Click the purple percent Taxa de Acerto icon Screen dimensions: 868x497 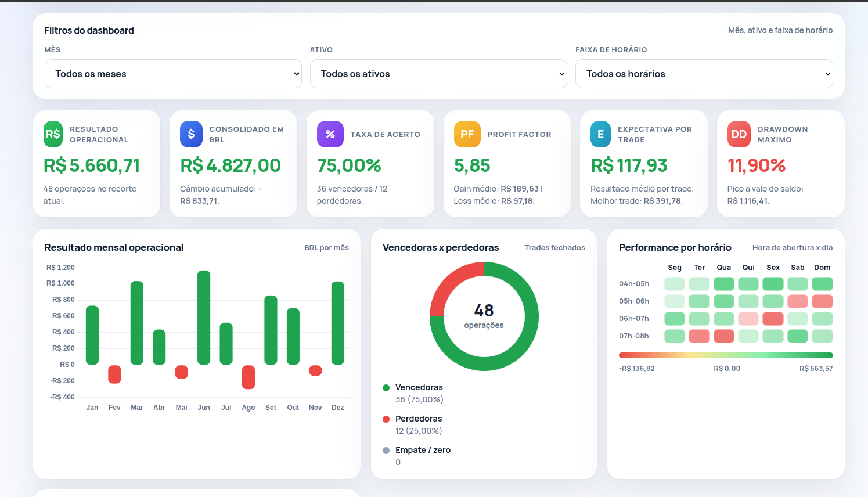[330, 134]
